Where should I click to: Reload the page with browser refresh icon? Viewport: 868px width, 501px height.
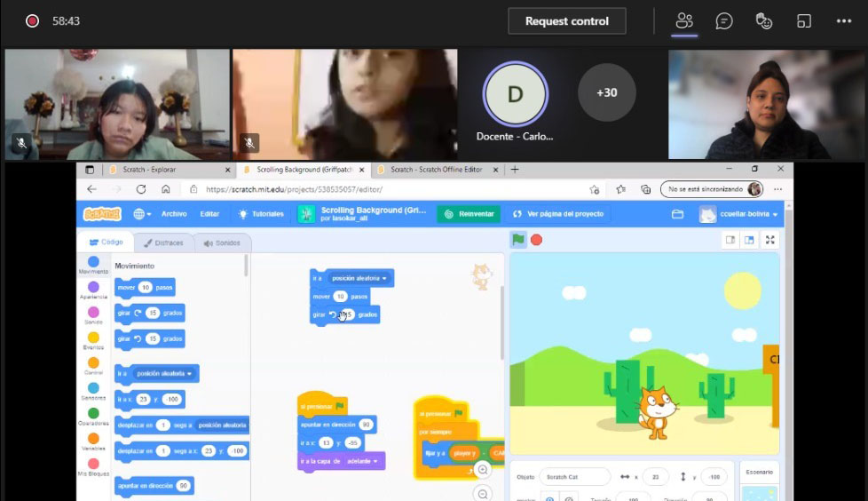(x=141, y=189)
